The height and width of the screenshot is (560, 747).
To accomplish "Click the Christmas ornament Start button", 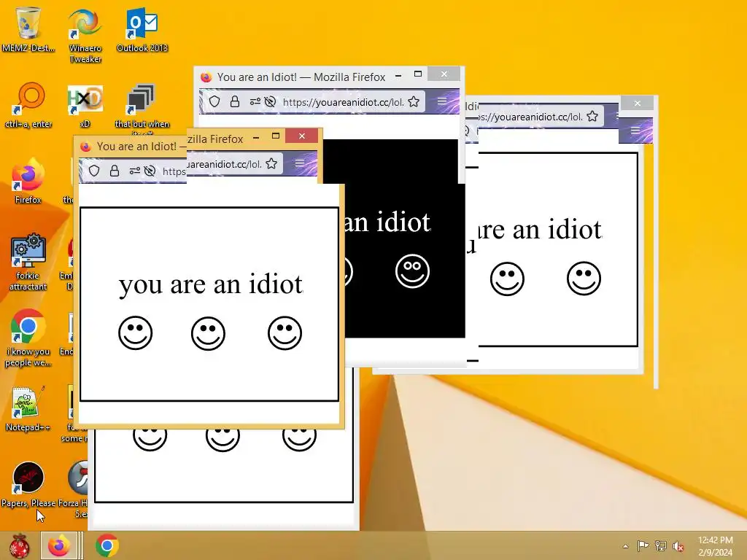I will point(19,545).
